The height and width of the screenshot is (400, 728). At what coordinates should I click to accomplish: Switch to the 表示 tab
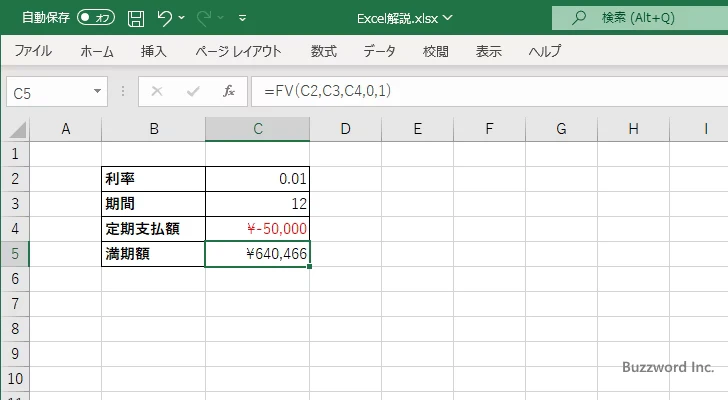coord(488,51)
